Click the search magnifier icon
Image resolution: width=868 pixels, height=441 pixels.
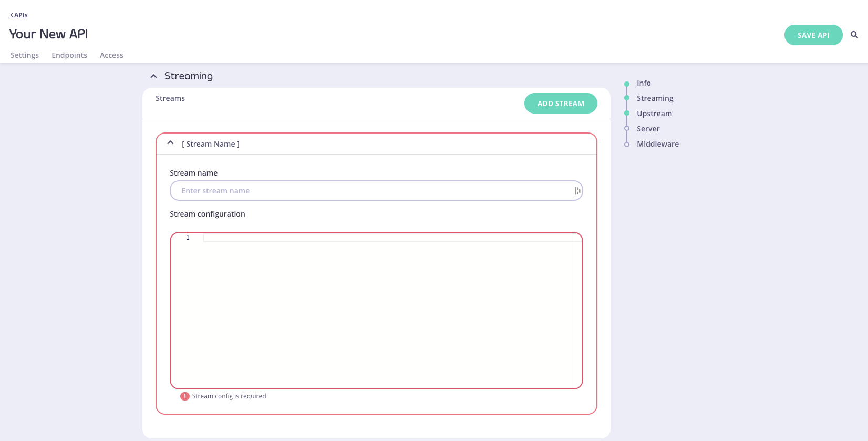coord(854,35)
